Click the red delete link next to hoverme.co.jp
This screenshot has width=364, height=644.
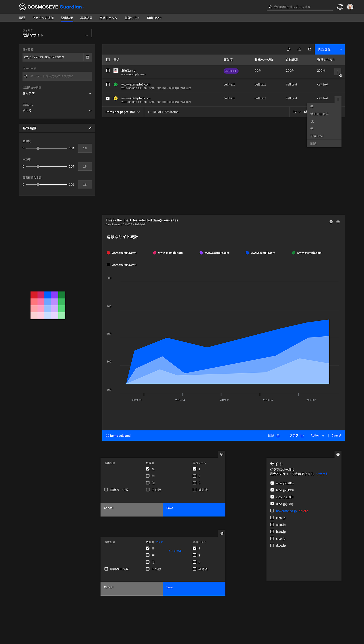303,511
